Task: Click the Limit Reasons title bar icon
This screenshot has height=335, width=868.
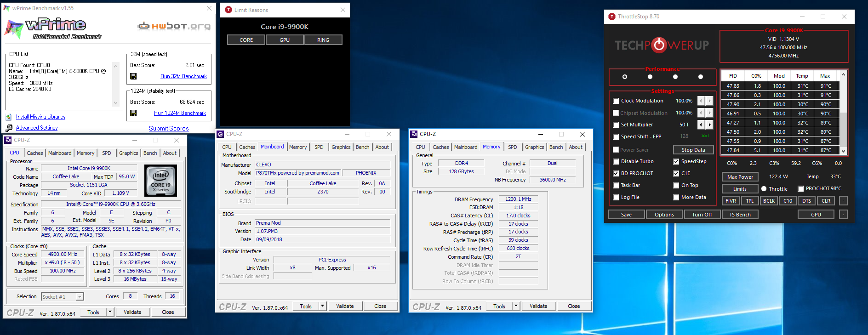Action: [x=228, y=10]
